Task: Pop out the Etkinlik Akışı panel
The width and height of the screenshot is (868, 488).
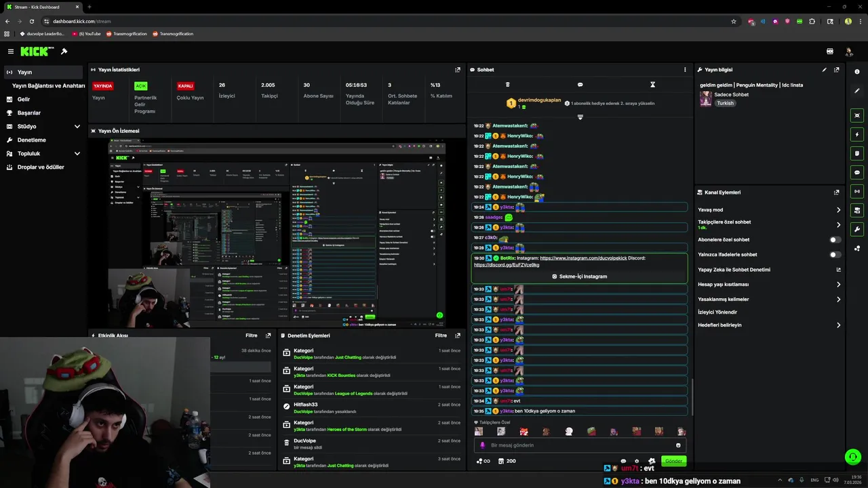Action: 269,335
